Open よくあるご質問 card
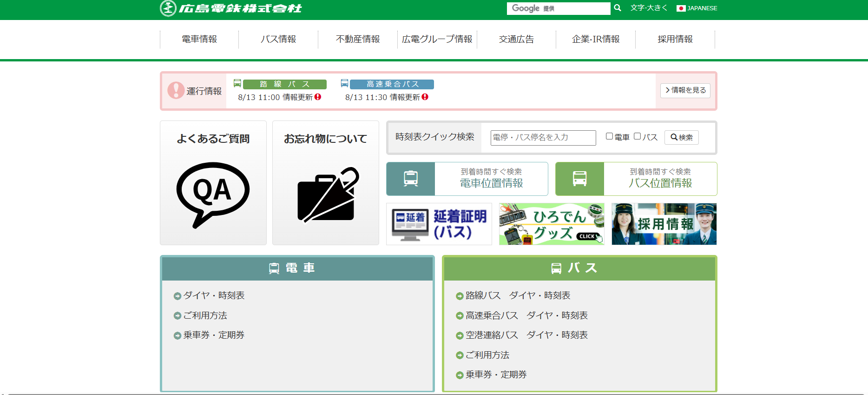 coord(213,183)
